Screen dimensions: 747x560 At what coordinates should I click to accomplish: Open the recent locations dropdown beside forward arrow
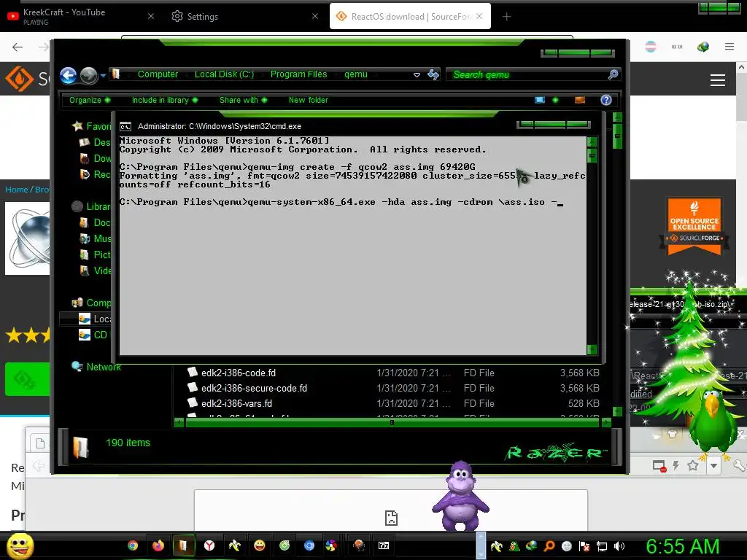point(103,75)
